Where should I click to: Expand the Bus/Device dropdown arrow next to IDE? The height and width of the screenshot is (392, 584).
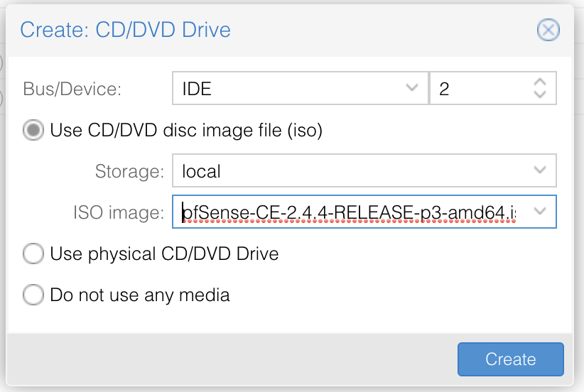point(411,89)
